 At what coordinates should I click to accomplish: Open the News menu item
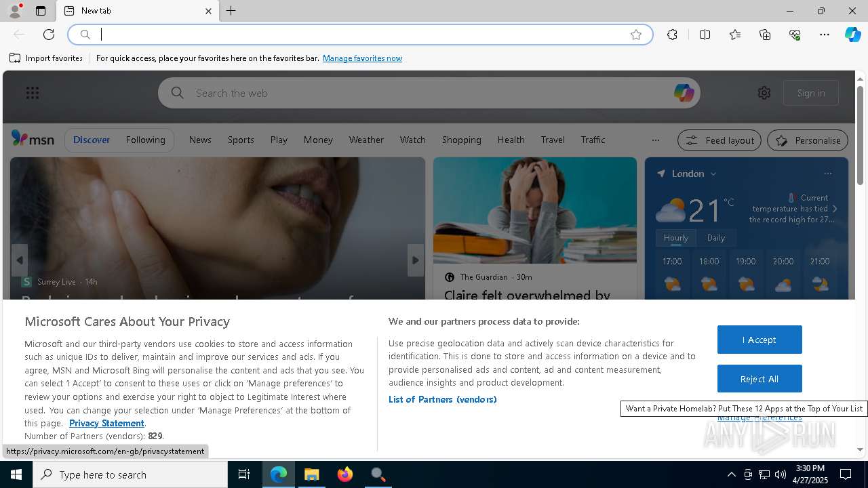[x=200, y=140]
